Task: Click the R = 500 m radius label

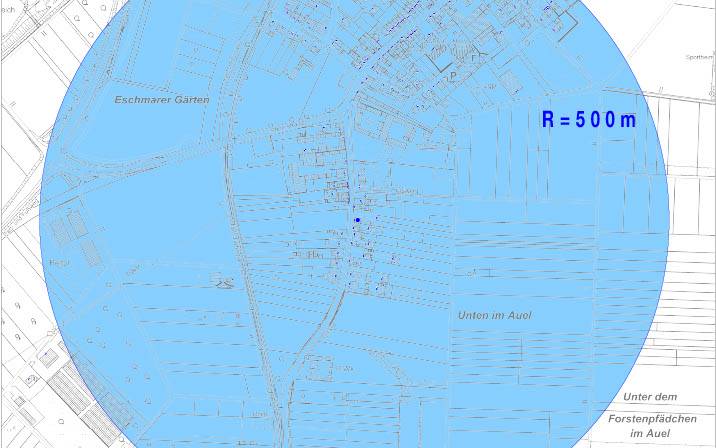Action: pyautogui.click(x=588, y=120)
